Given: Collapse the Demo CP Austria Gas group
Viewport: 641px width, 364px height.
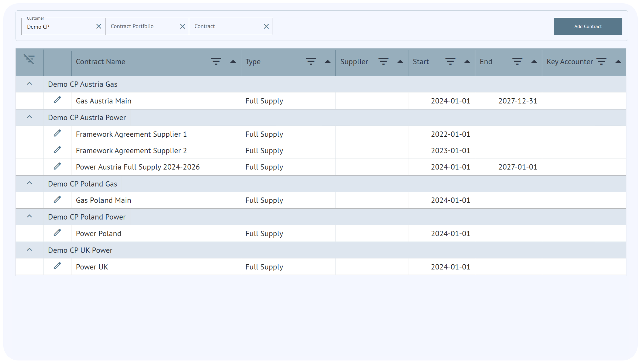Looking at the screenshot, I should [30, 84].
